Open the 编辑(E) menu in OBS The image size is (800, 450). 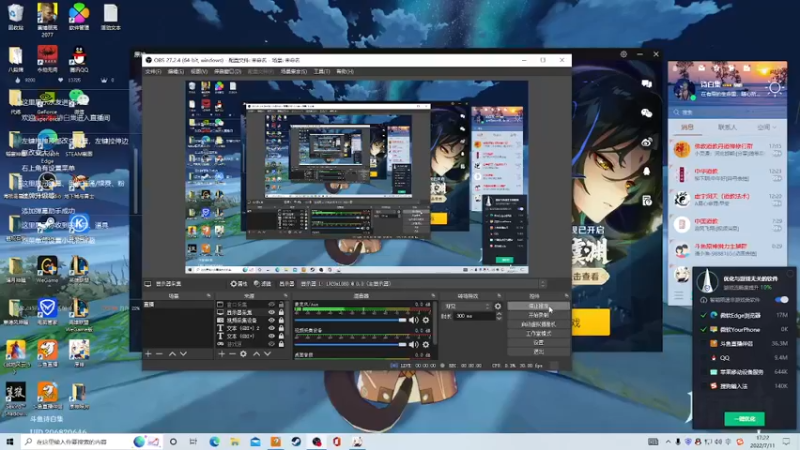click(176, 72)
